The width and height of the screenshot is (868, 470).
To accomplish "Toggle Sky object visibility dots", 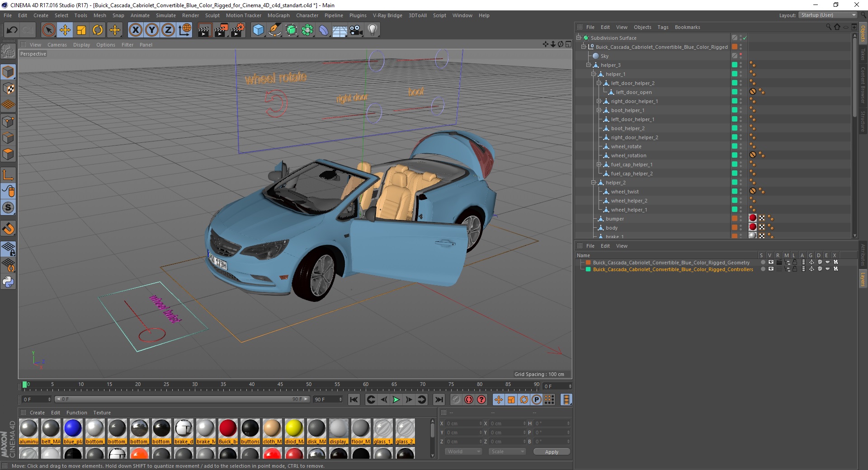I will pos(741,56).
